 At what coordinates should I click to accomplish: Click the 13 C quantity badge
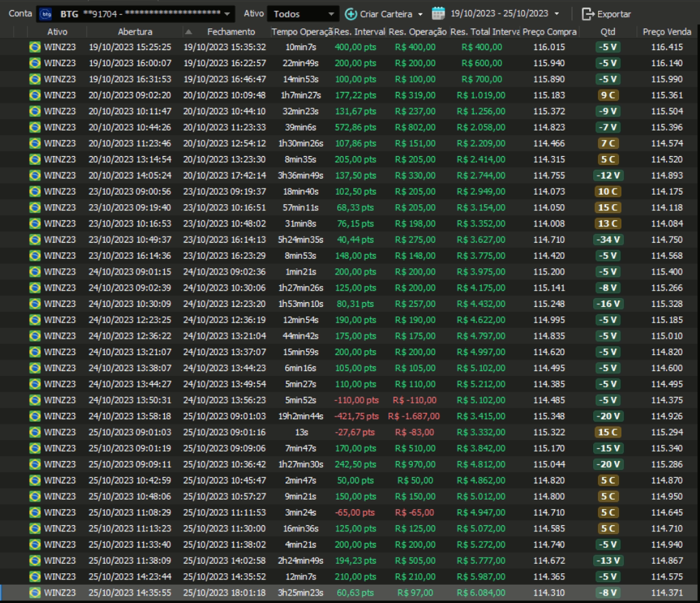click(x=607, y=224)
